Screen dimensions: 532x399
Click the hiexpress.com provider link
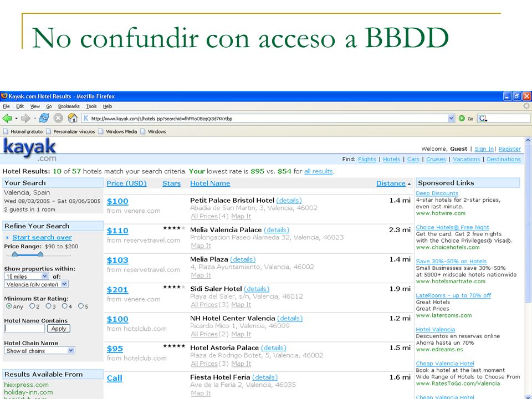pos(26,385)
